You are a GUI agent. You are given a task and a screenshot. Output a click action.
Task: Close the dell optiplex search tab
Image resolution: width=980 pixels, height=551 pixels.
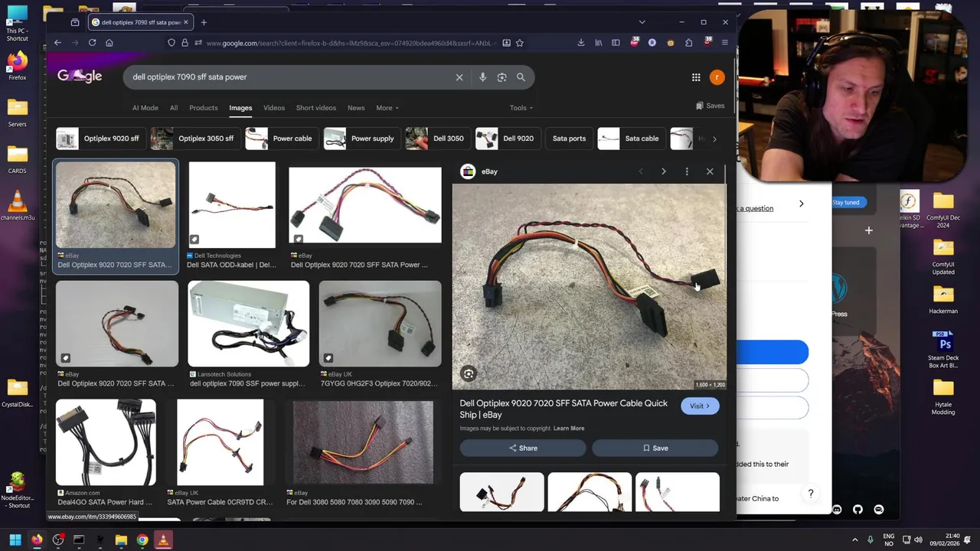click(185, 22)
